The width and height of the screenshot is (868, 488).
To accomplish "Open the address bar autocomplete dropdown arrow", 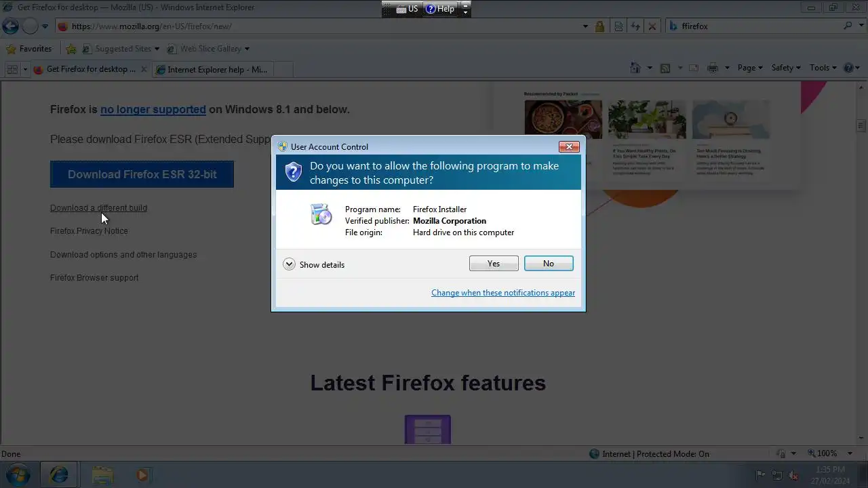I will [585, 26].
